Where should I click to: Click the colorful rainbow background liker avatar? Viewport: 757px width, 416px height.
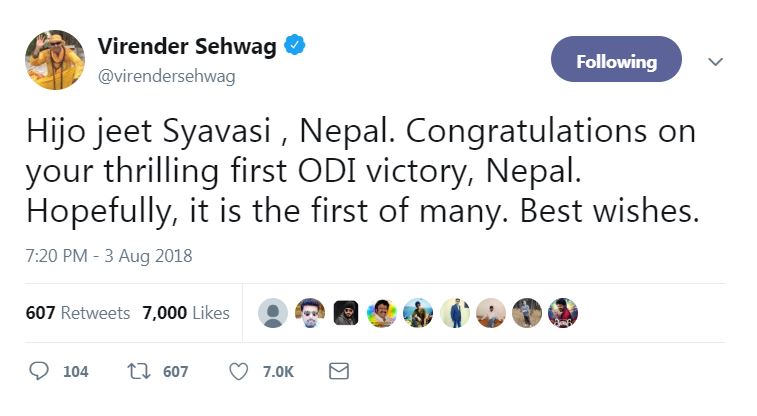coord(382,313)
